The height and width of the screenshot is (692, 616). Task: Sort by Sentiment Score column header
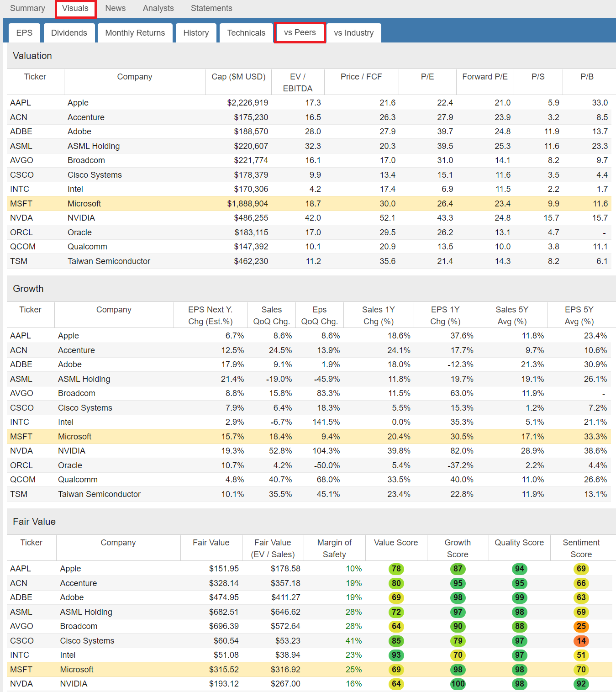click(581, 549)
